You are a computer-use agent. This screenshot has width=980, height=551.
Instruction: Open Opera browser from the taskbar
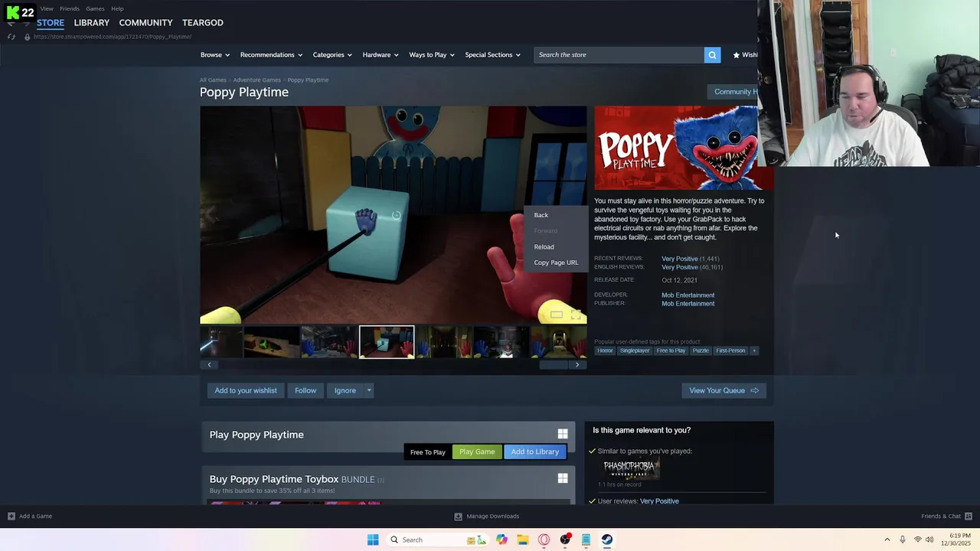(544, 540)
